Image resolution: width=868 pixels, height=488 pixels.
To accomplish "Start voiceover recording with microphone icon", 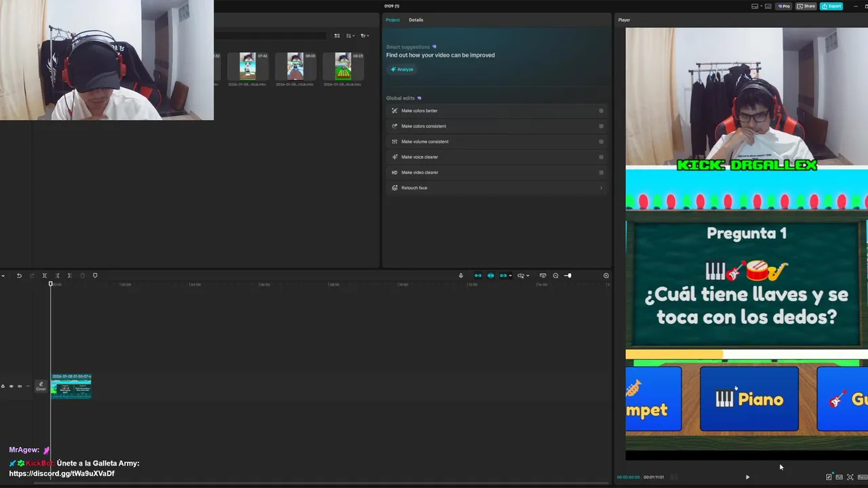I will pos(460,275).
